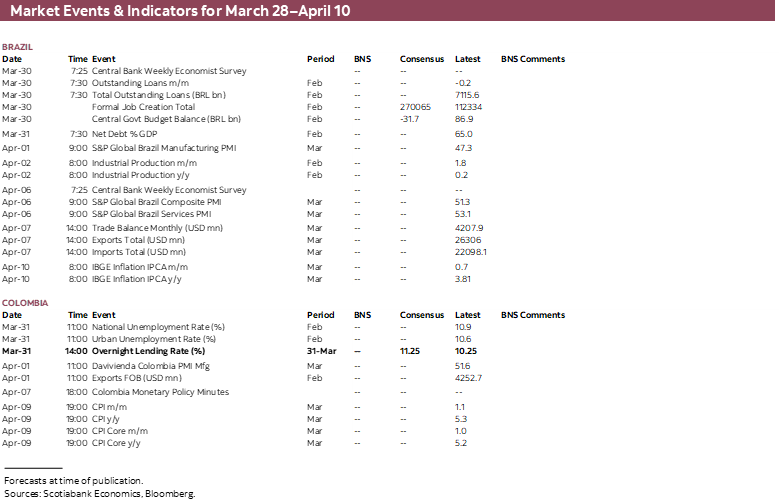Select latest value 26306

tap(468, 240)
